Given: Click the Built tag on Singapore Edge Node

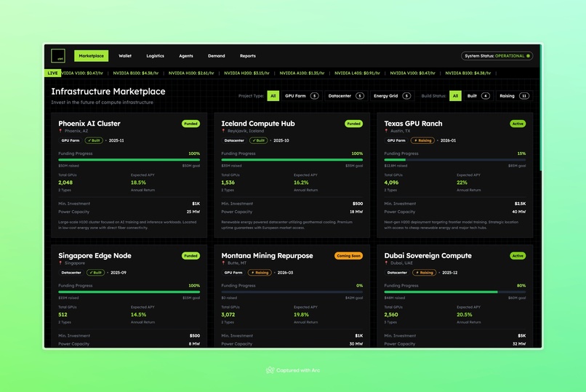Looking at the screenshot, I should [95, 273].
